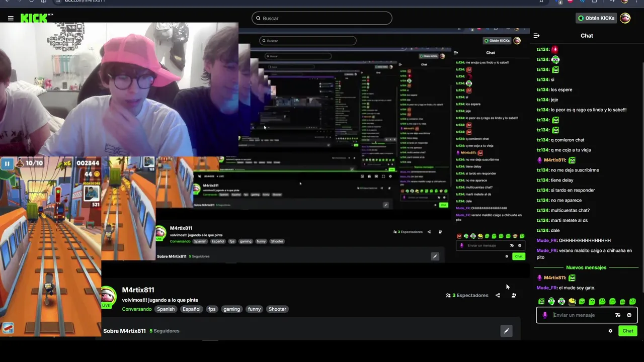Image resolution: width=644 pixels, height=362 pixels.
Task: Open the profile avatar menu
Action: 625,18
